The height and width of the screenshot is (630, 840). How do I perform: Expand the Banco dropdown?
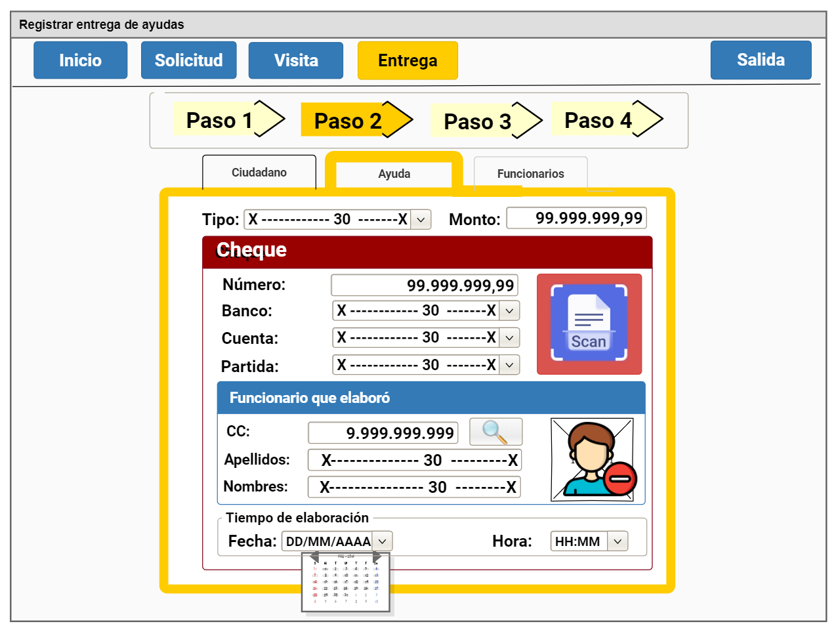pos(509,310)
